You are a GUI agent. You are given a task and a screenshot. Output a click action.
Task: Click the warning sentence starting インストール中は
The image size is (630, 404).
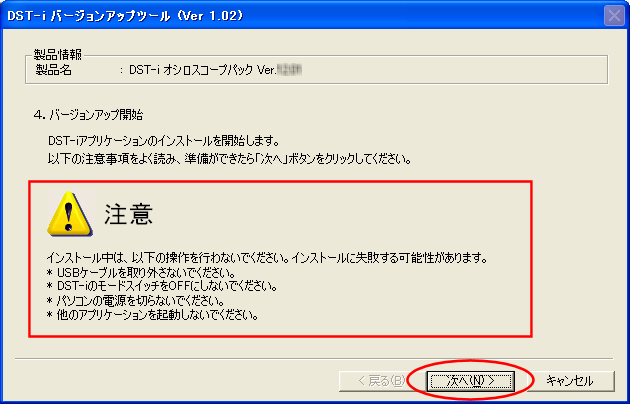coord(267,258)
